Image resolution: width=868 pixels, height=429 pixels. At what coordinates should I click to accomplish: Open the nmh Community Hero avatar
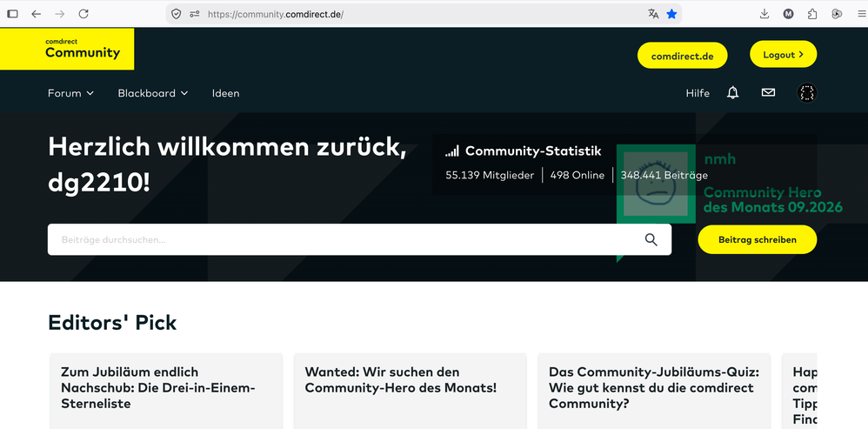point(656,184)
